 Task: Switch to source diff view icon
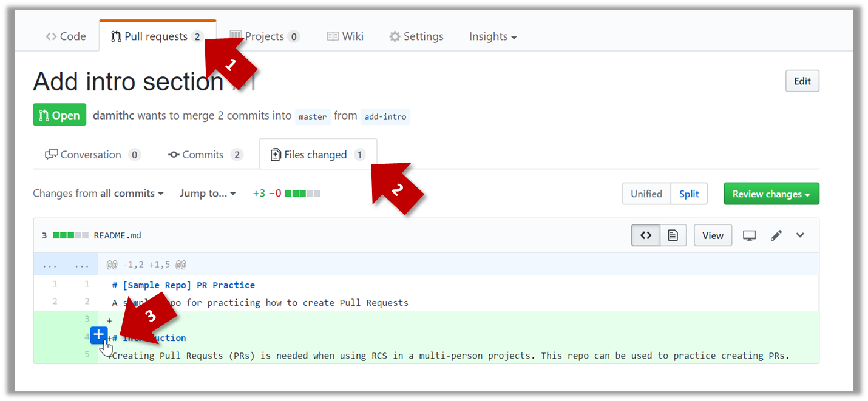pos(646,235)
